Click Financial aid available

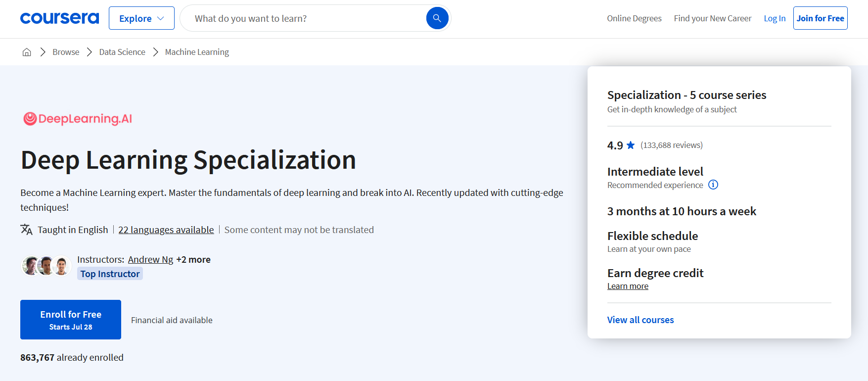[172, 320]
